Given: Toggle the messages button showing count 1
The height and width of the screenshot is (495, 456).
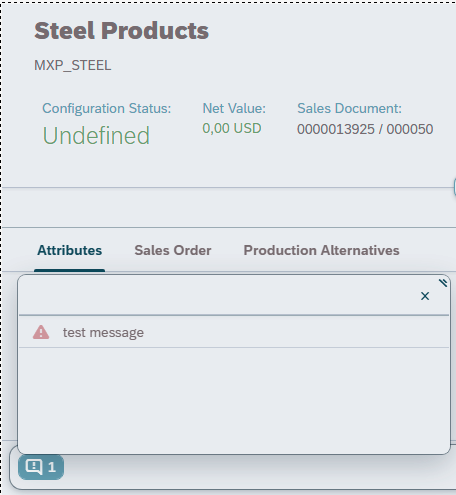Looking at the screenshot, I should tap(41, 467).
